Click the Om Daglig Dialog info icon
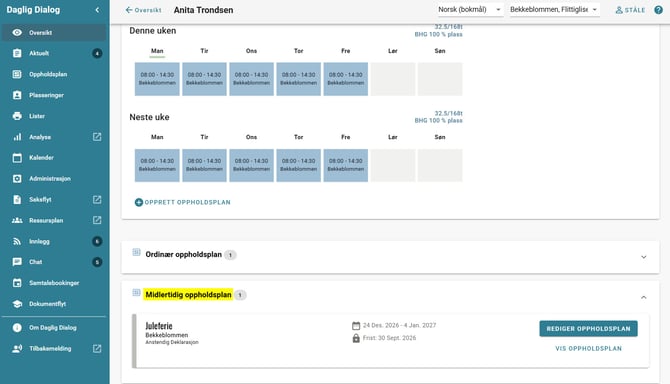The height and width of the screenshot is (384, 670). point(17,328)
